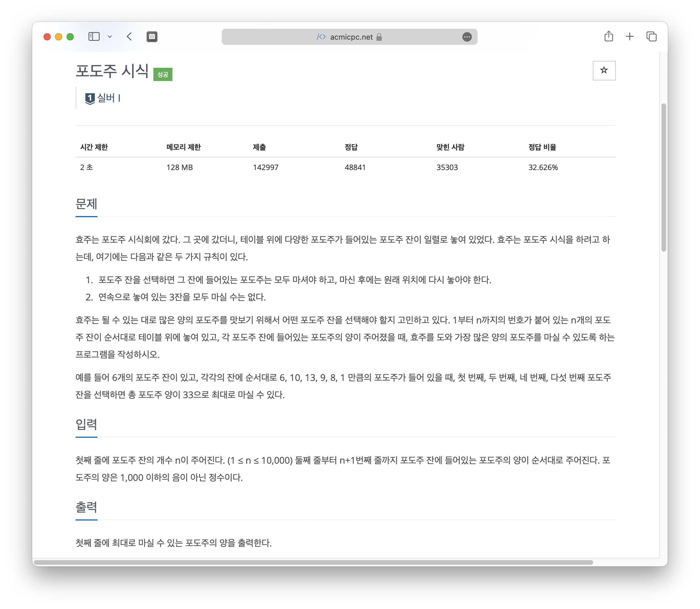Toggle the Safari sidebar icon
The image size is (700, 609).
[94, 37]
